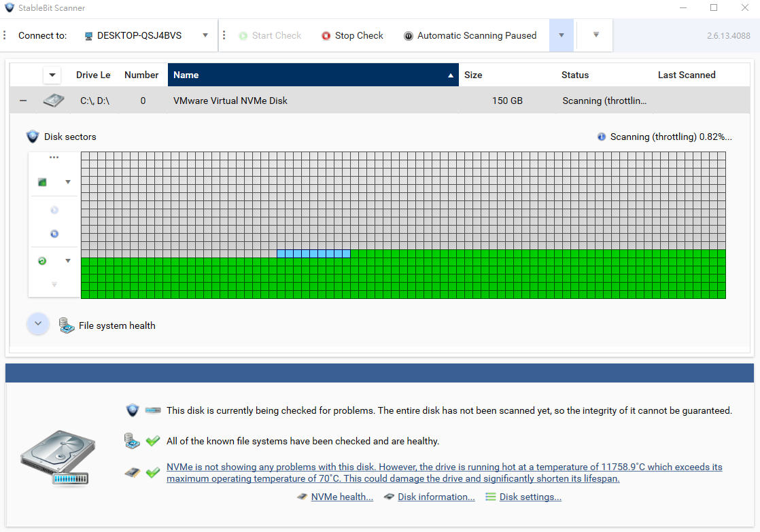
Task: Open dropdown next to green refresh icon
Action: pyautogui.click(x=68, y=261)
